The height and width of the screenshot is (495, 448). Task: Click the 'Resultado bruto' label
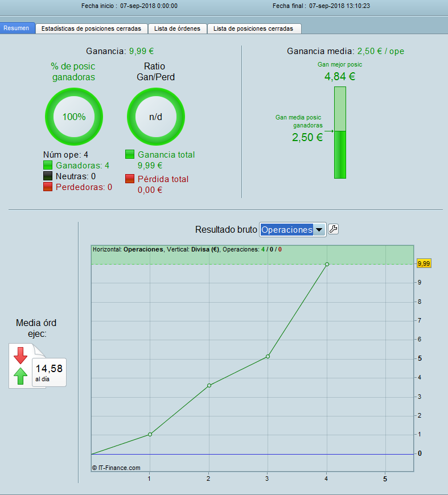(226, 229)
